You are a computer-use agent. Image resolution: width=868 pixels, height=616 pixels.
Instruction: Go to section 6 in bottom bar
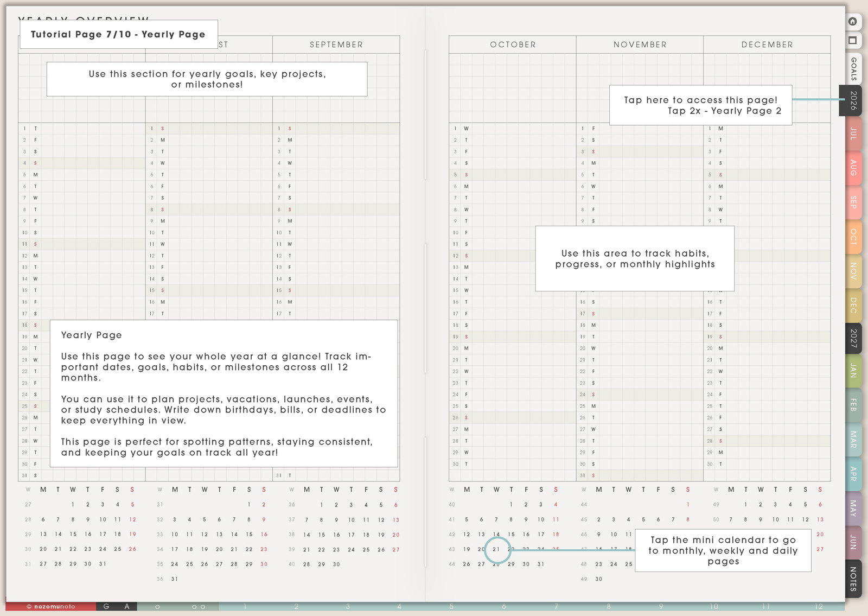click(x=504, y=606)
